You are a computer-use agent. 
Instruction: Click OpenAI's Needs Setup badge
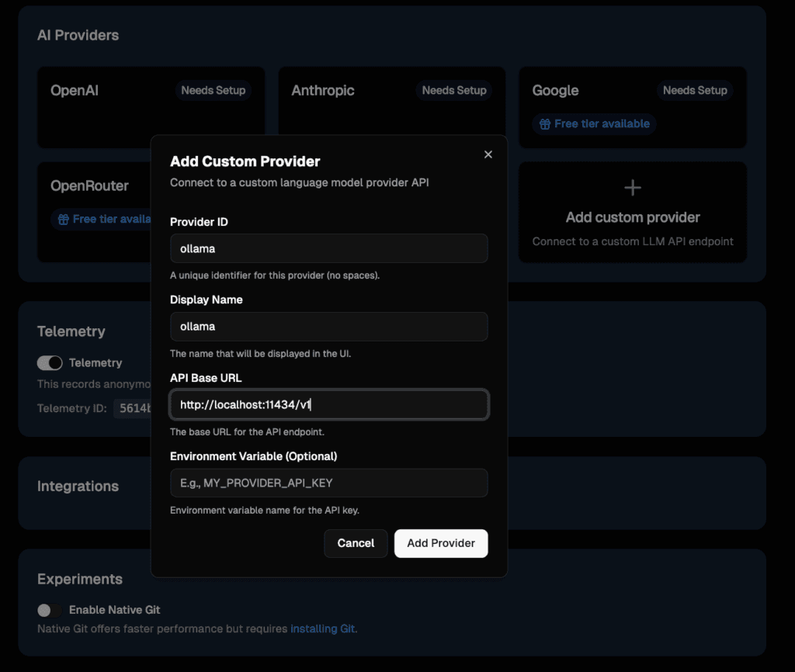(x=214, y=91)
